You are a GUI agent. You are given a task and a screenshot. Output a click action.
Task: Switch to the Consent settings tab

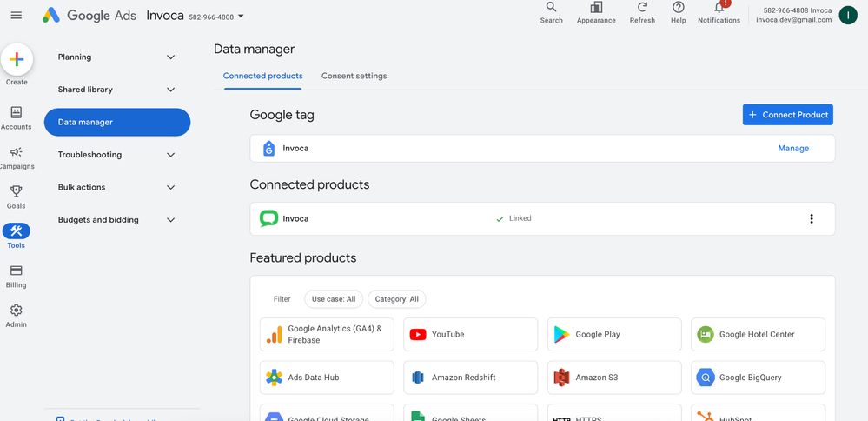[x=354, y=76]
